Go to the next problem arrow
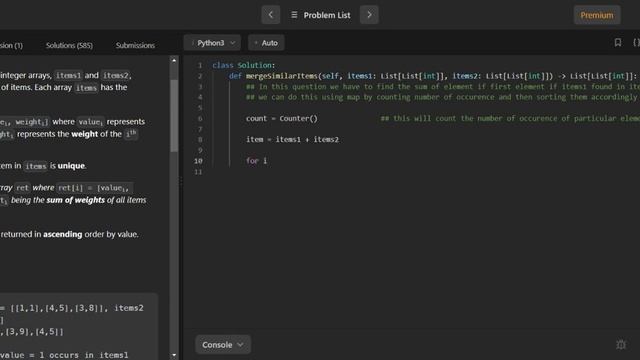 coord(369,15)
